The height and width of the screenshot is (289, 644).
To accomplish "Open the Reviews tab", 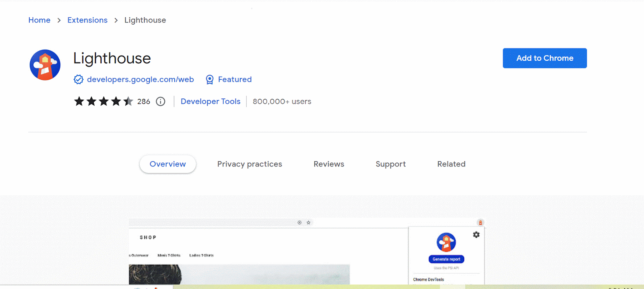I will (329, 164).
